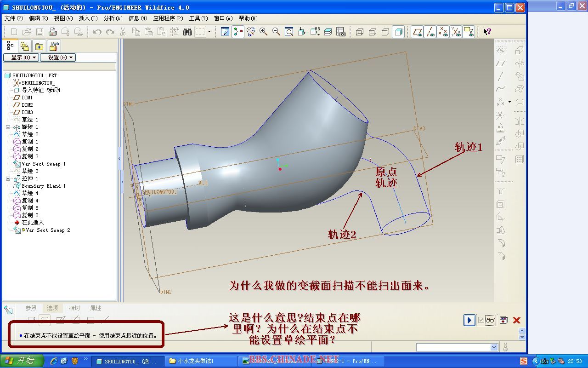Expand the 旋转 1 tree node
Screen dimensions: 588x368
pos(8,127)
